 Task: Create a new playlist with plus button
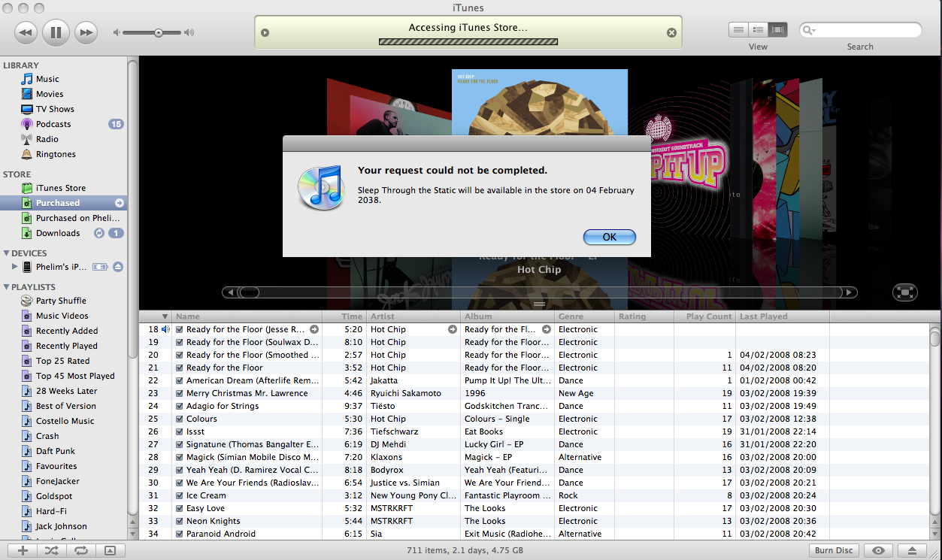[x=23, y=550]
